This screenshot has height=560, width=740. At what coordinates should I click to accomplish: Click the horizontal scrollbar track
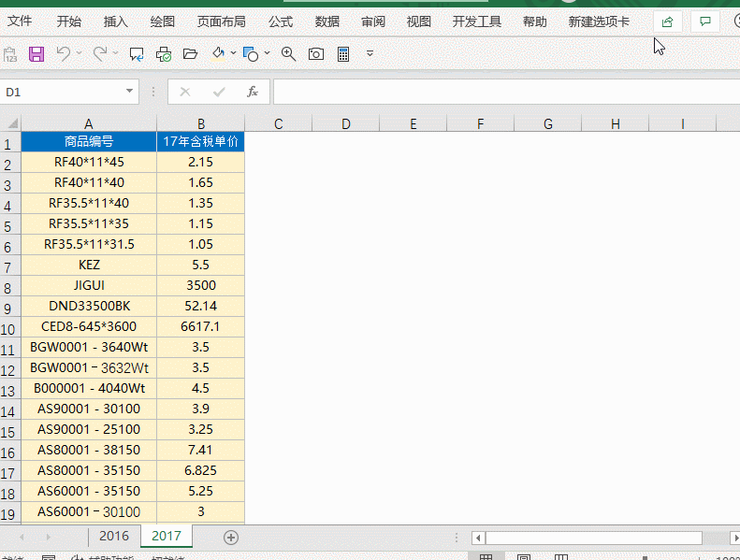click(x=594, y=538)
